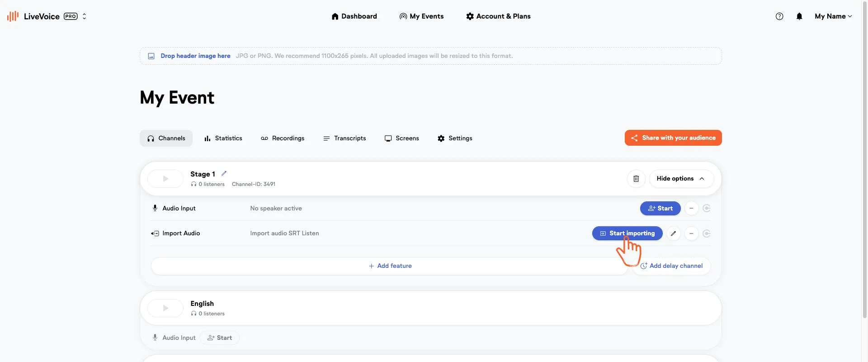Screen dimensions: 868x362
Task: Click the Channel-ID: 3491 text
Action: pos(254,184)
